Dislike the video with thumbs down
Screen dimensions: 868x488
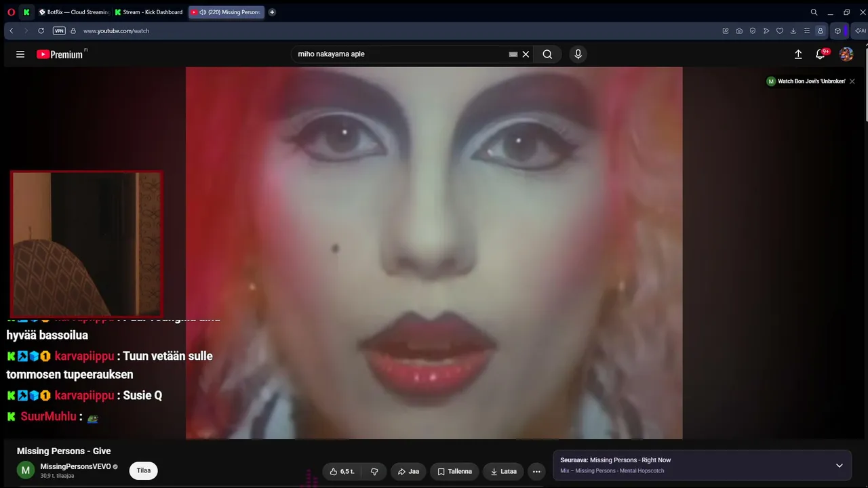pyautogui.click(x=374, y=472)
